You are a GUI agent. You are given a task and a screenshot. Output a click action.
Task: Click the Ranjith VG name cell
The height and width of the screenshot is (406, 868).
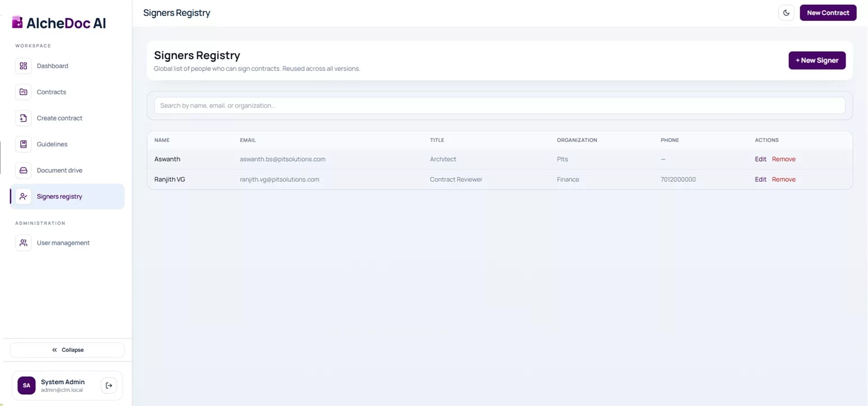(x=170, y=180)
